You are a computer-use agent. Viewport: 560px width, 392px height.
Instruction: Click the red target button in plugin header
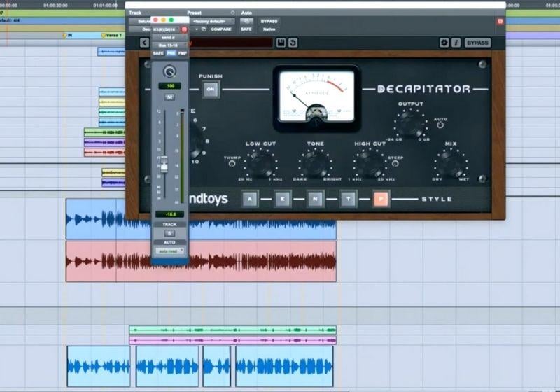point(500,22)
